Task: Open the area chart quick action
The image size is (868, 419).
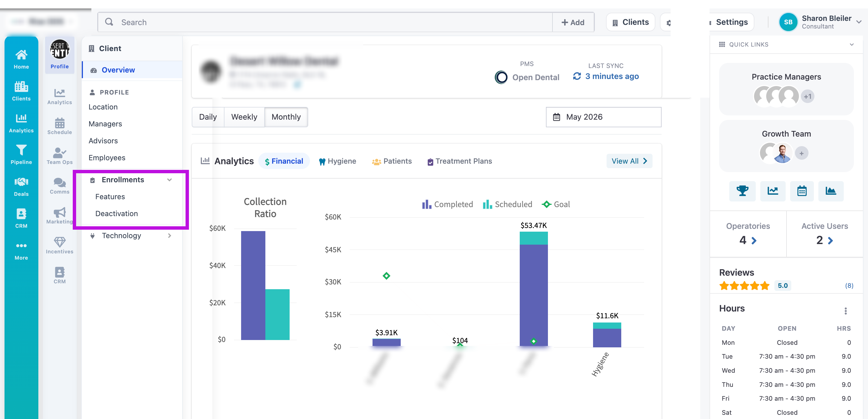Action: (831, 191)
